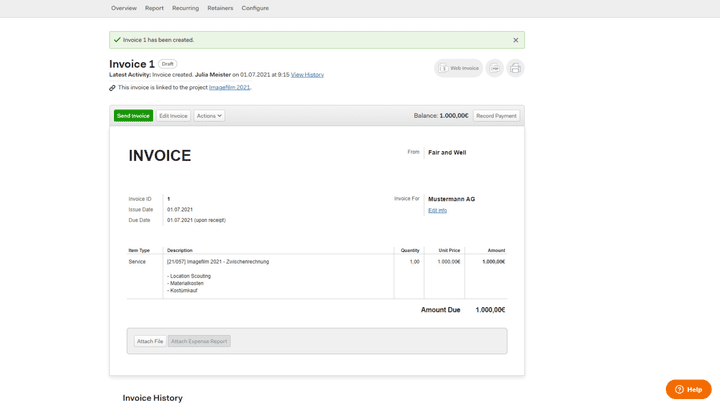Viewport: 720px width, 405px height.
Task: Click the print invoice icon
Action: tap(515, 68)
